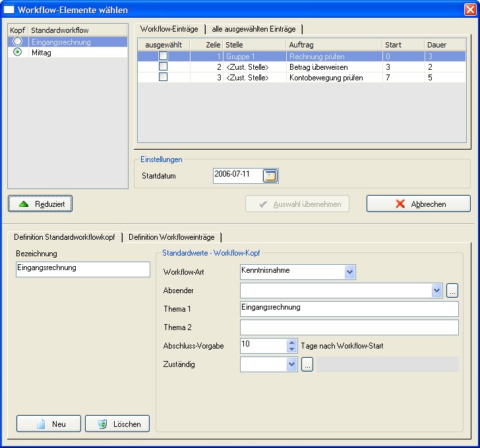Select the Eingangsrechnung row text in the list
The width and height of the screenshot is (480, 448).
[x=61, y=42]
